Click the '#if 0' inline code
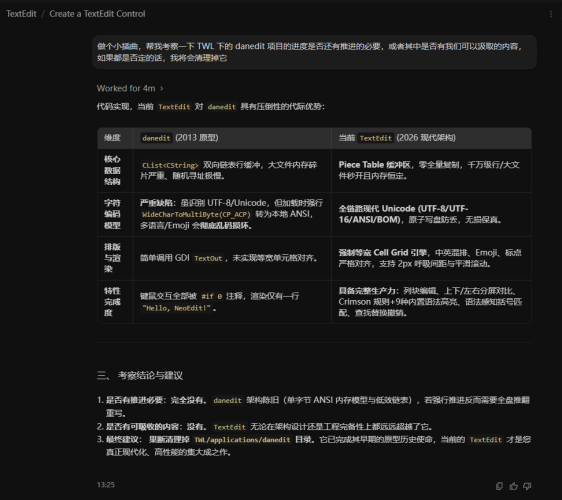The image size is (562, 500). 211,296
